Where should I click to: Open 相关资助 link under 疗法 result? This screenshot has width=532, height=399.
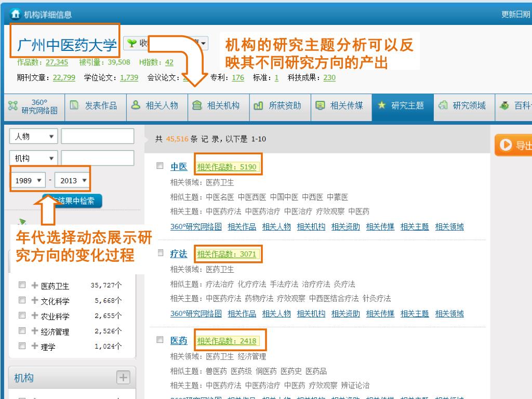[x=345, y=313]
